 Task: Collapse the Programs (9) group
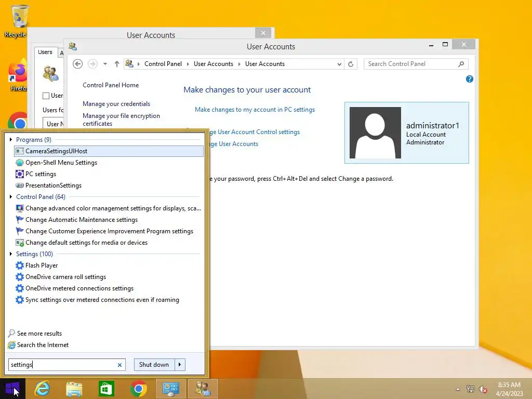11,139
